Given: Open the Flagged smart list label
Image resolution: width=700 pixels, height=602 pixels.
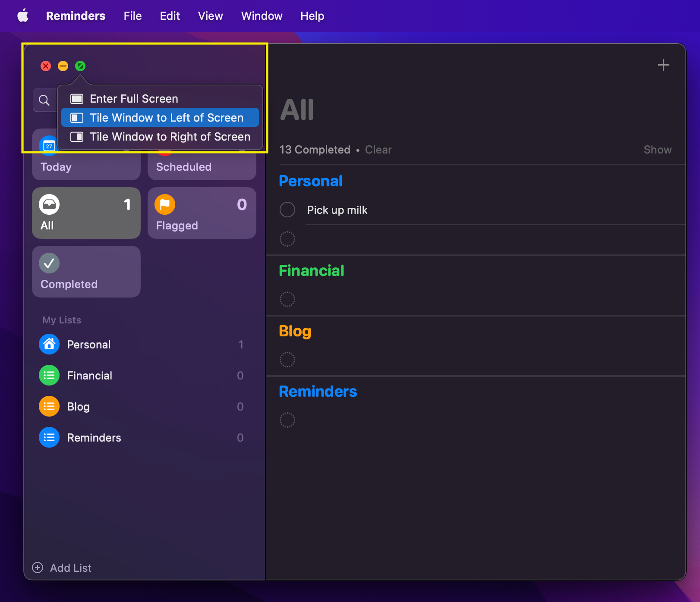Looking at the screenshot, I should (177, 226).
